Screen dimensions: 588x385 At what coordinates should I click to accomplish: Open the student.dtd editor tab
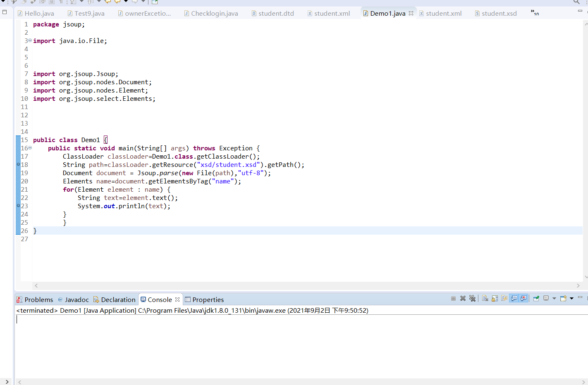point(272,13)
